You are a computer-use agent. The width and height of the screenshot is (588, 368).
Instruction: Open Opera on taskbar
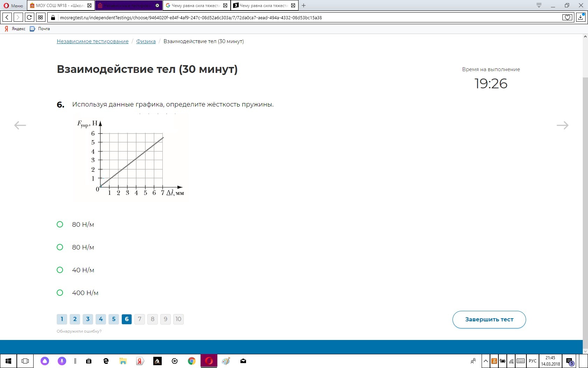[209, 361]
